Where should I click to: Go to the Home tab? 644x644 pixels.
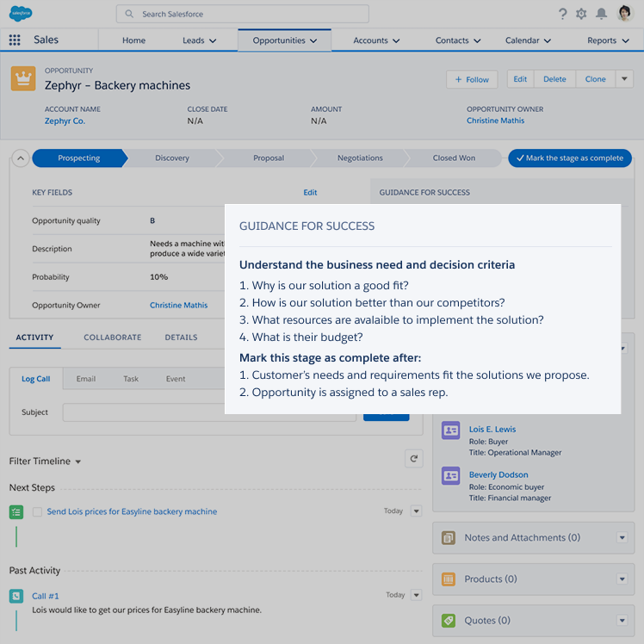134,40
